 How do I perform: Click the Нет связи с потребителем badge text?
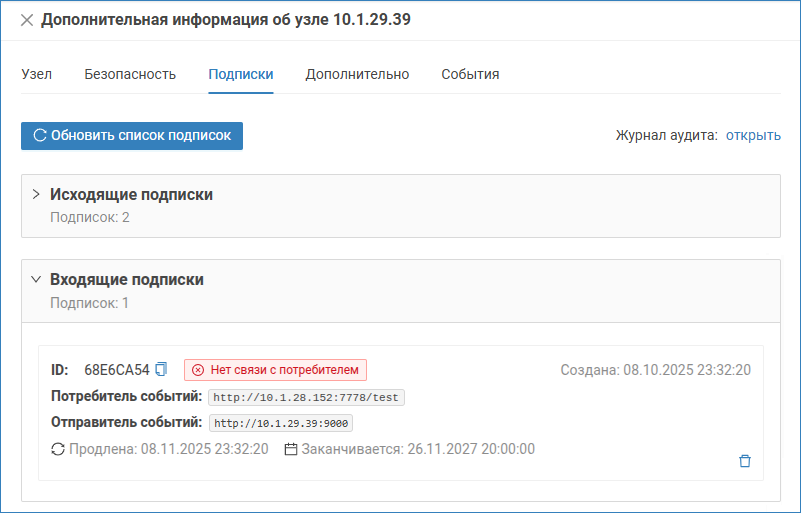click(284, 370)
